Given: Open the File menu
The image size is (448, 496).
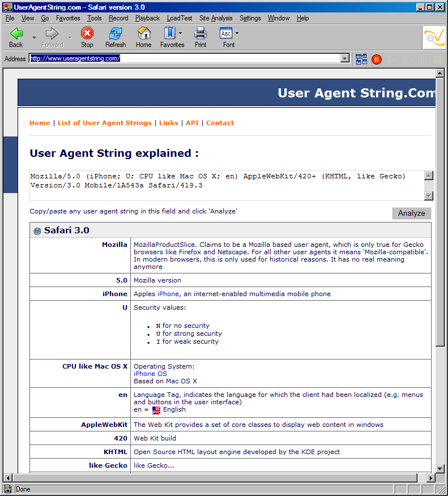Looking at the screenshot, I should [x=10, y=18].
